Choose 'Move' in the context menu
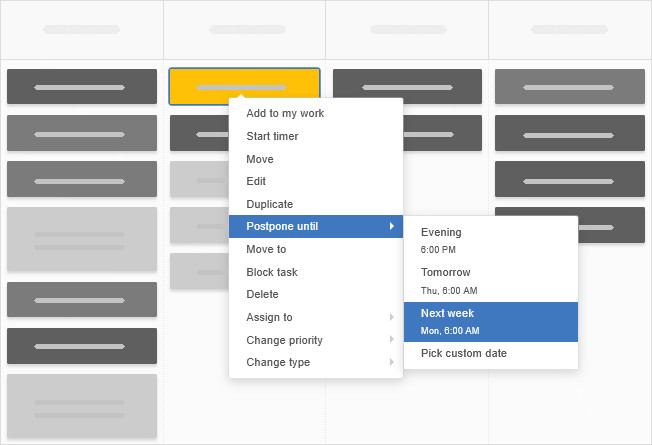The height and width of the screenshot is (445, 652). [x=260, y=159]
